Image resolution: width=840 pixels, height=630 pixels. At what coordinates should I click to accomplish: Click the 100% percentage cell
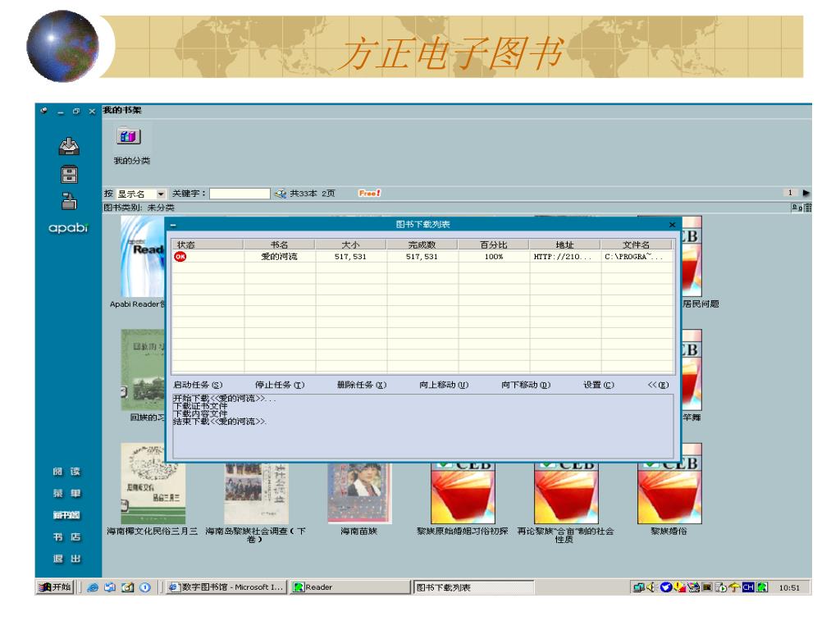tap(493, 257)
